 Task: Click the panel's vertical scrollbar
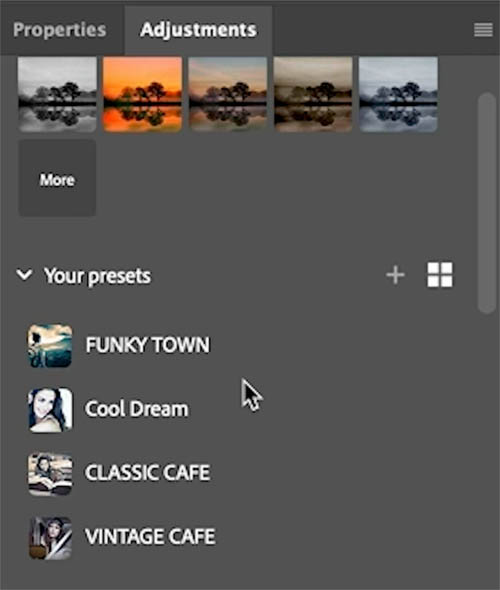tap(487, 202)
